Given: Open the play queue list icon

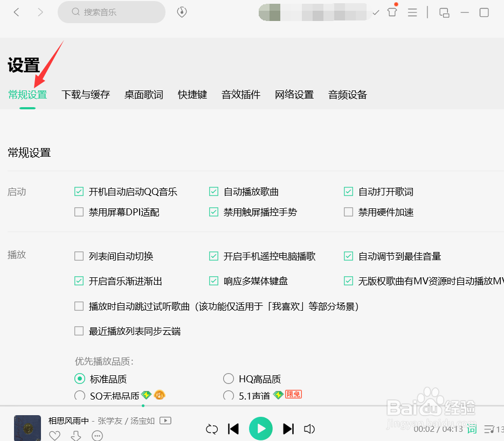Looking at the screenshot, I should click(x=489, y=429).
